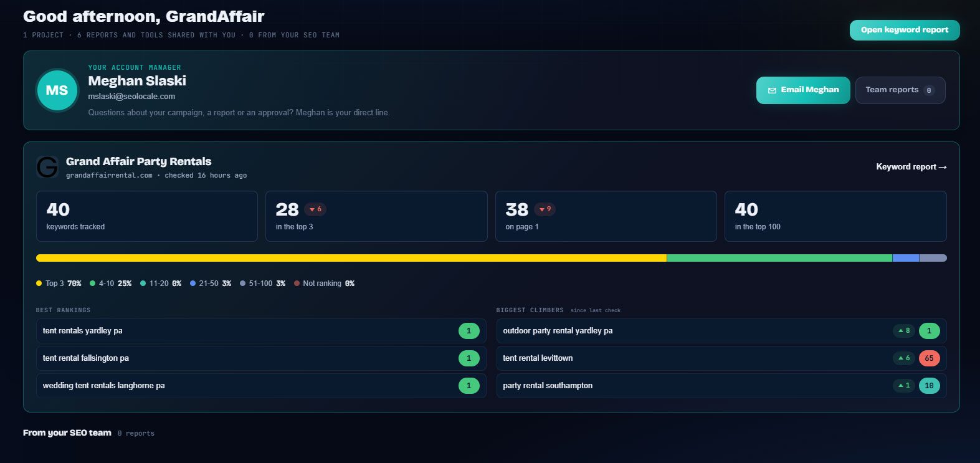The image size is (980, 463).
Task: Open the 40 keywords tracked card
Action: (x=147, y=216)
